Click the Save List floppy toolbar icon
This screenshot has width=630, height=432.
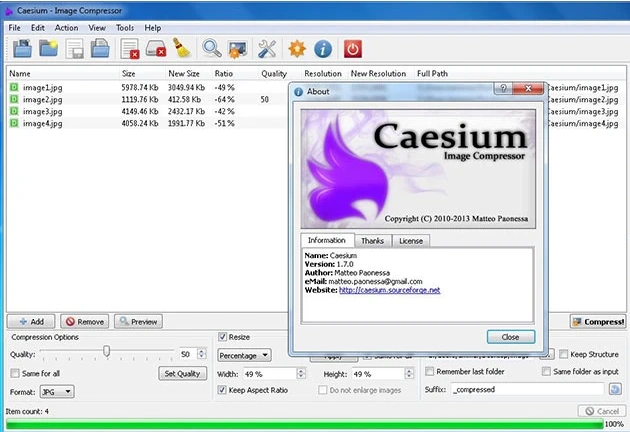[75, 49]
